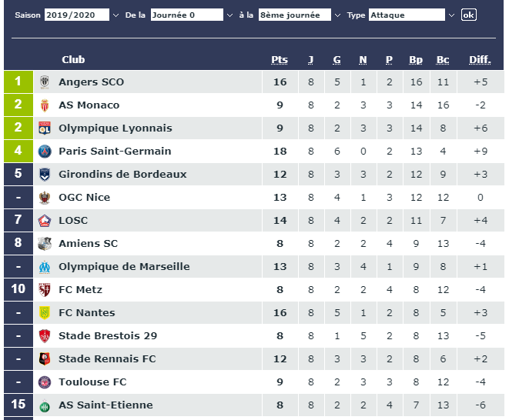The image size is (509, 420).
Task: Click the LOSC club crest icon
Action: click(x=45, y=221)
